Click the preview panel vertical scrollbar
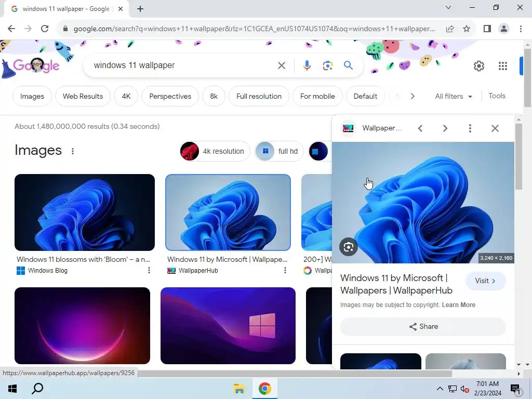 click(x=518, y=157)
